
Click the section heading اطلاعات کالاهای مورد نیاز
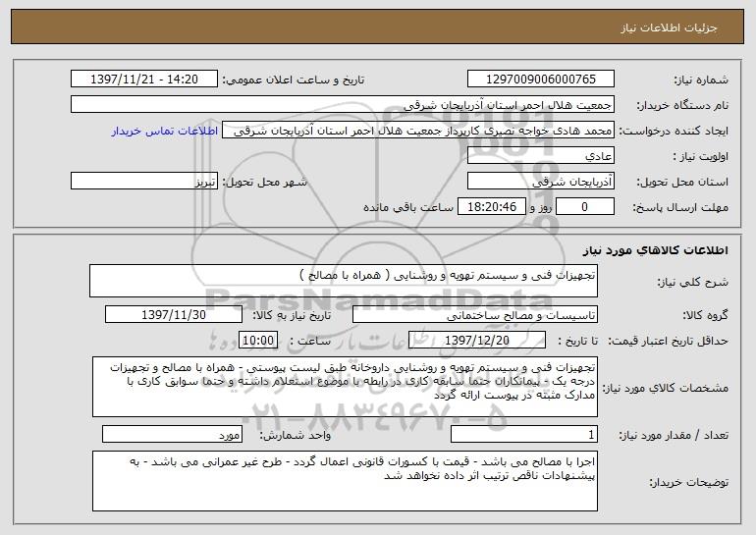[655, 249]
